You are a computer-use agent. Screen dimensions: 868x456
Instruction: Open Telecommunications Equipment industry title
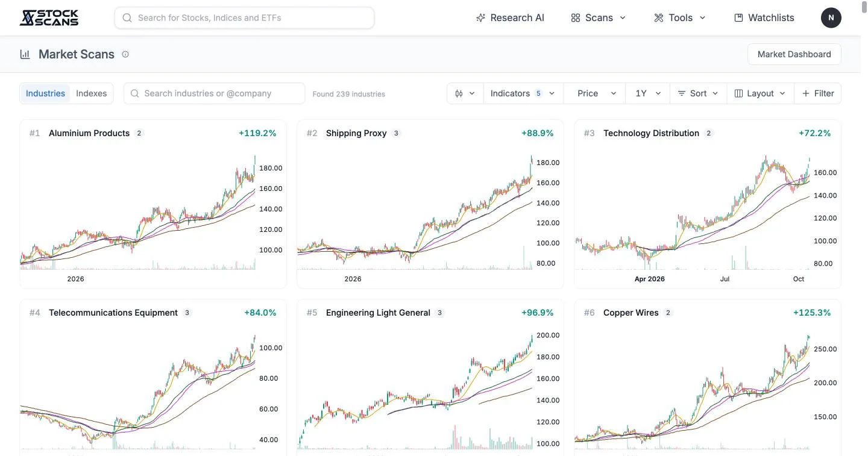click(113, 313)
